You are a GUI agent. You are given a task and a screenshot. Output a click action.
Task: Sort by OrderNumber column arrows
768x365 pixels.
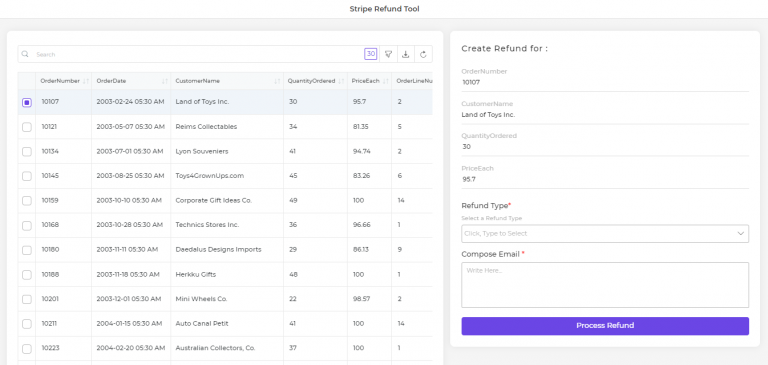[86, 81]
